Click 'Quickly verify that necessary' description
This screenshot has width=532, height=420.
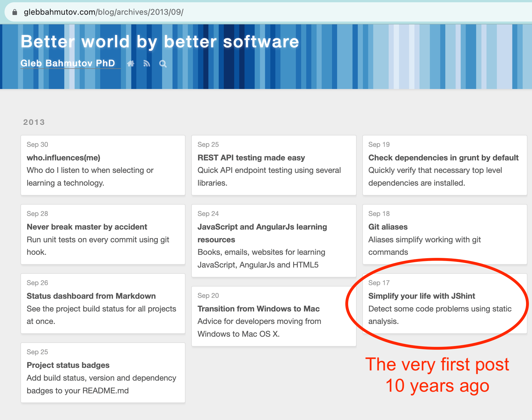click(435, 177)
